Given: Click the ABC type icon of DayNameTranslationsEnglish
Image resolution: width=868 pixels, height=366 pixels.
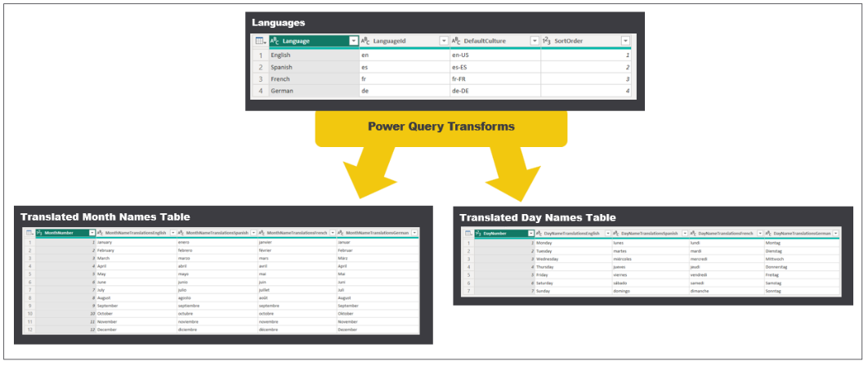Looking at the screenshot, I should tap(539, 233).
